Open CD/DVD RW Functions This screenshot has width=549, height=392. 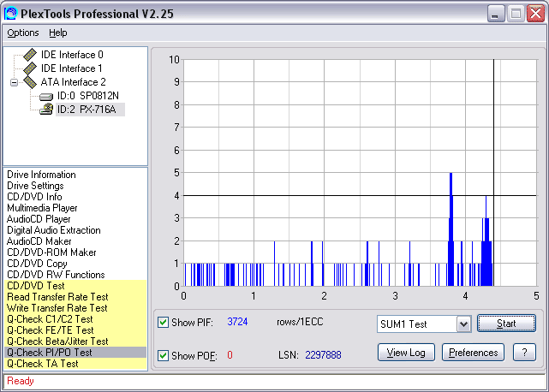[56, 275]
